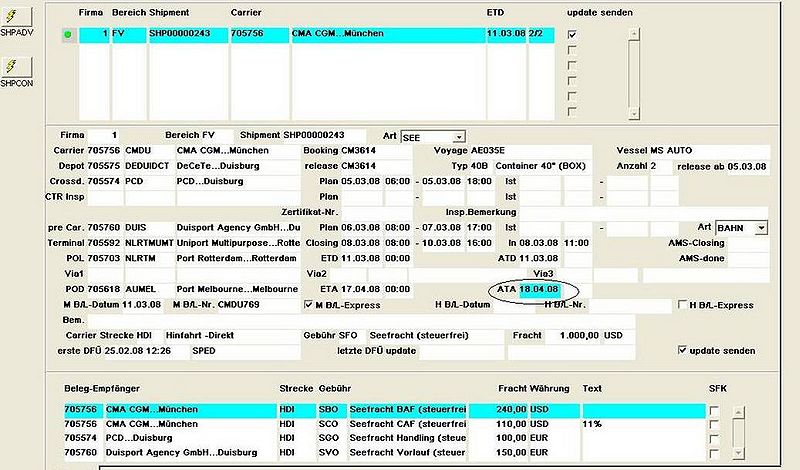The height and width of the screenshot is (470, 800).
Task: Tick the fourth update senden checkbox in list
Action: pyautogui.click(x=572, y=81)
